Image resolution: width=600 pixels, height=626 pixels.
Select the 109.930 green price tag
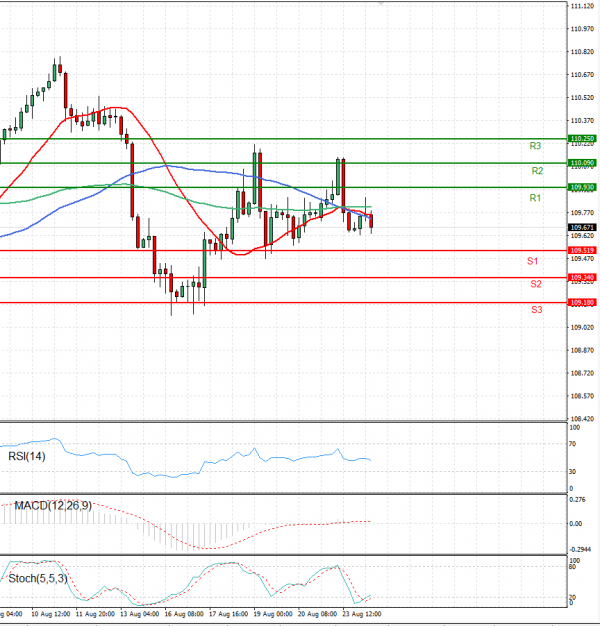pyautogui.click(x=582, y=187)
